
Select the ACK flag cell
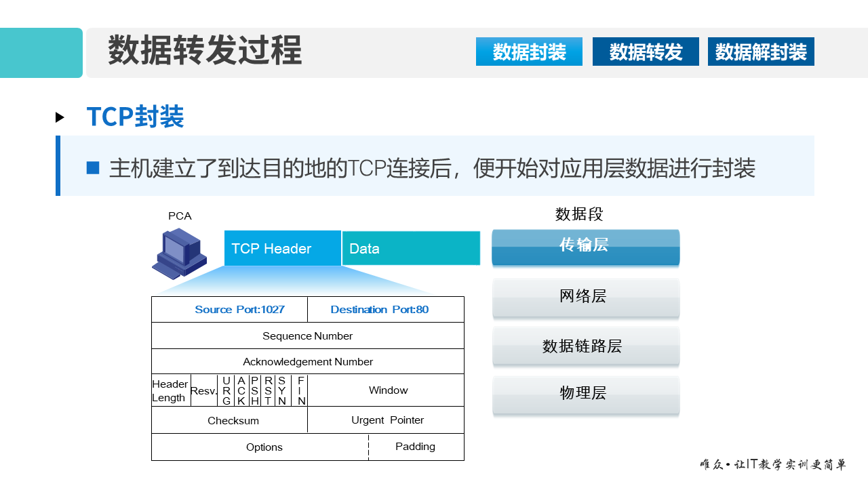(x=240, y=390)
